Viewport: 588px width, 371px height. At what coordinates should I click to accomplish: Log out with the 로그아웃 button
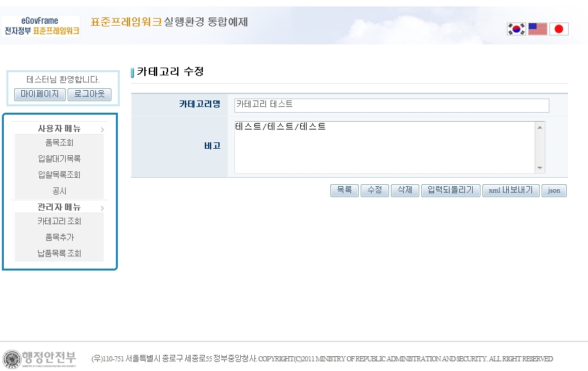click(90, 95)
